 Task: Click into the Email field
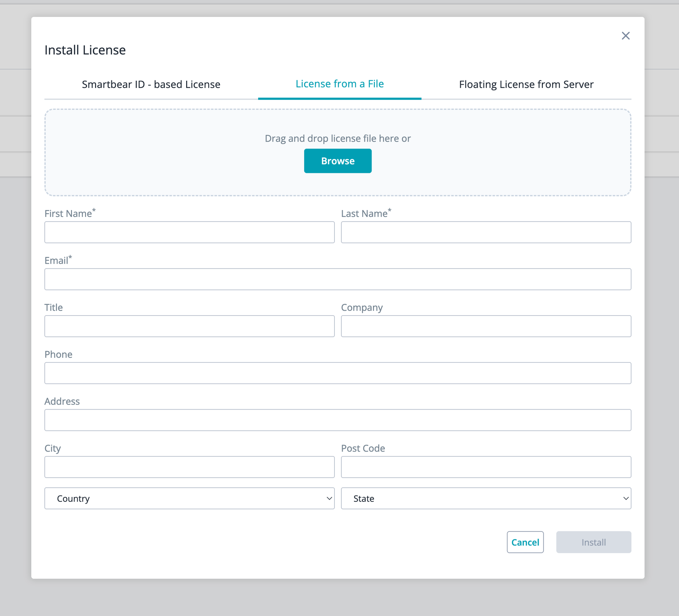(338, 279)
